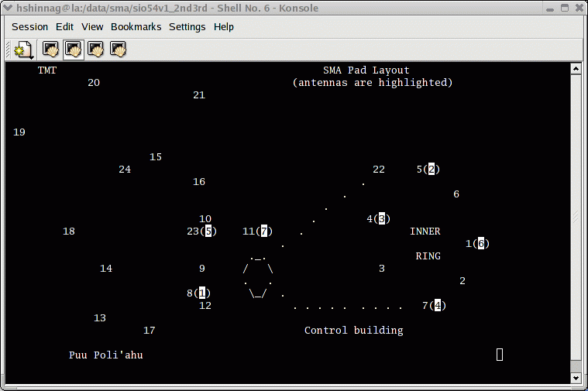Click pad '11(7)' entry

click(x=258, y=232)
